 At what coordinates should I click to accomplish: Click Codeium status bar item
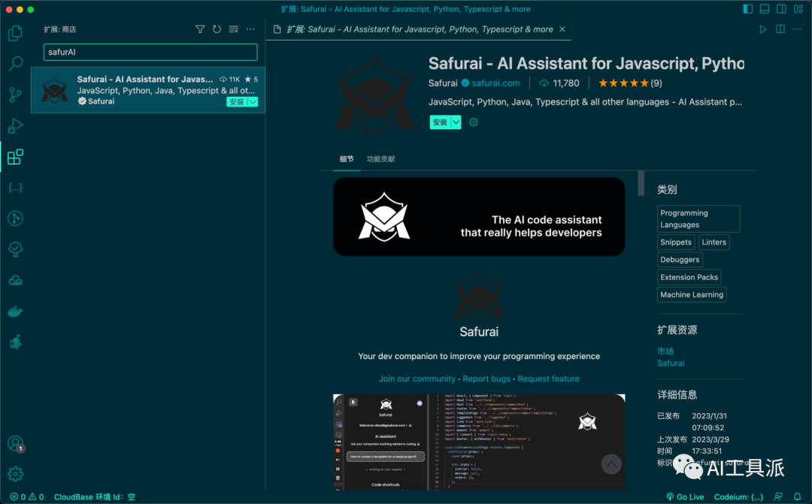click(x=738, y=496)
